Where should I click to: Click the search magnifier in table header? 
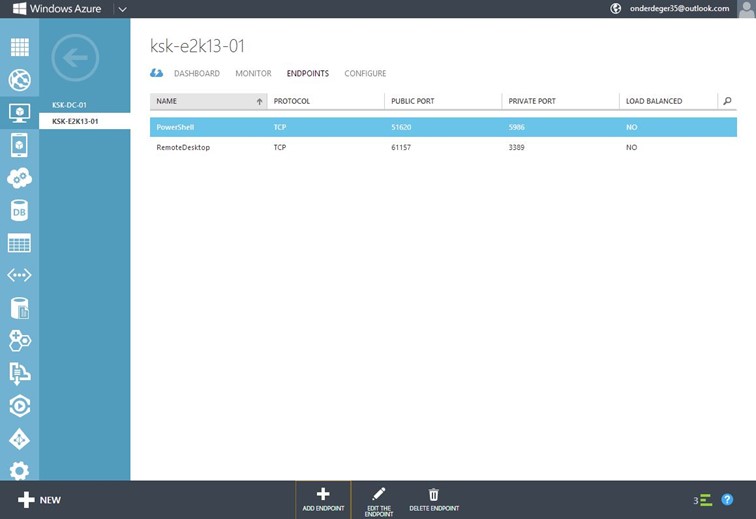[727, 101]
